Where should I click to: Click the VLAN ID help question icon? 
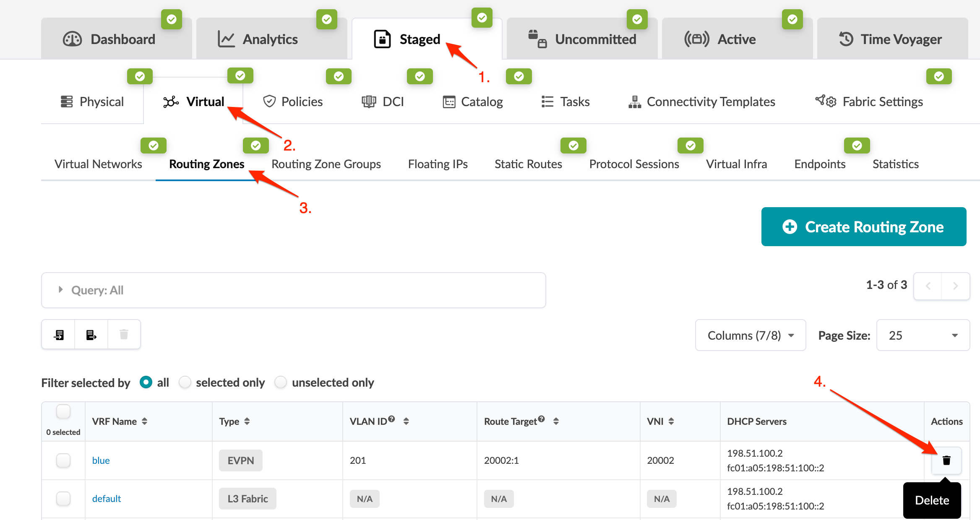point(391,419)
